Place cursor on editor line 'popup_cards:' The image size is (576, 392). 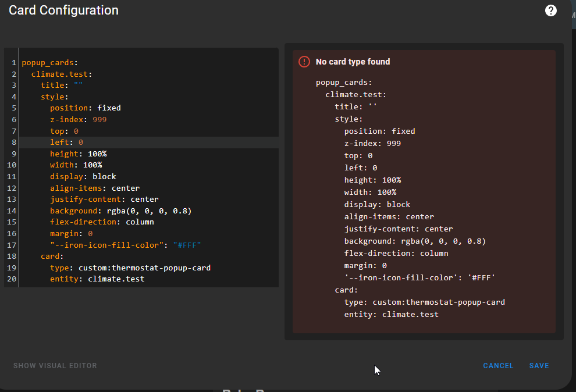(50, 63)
